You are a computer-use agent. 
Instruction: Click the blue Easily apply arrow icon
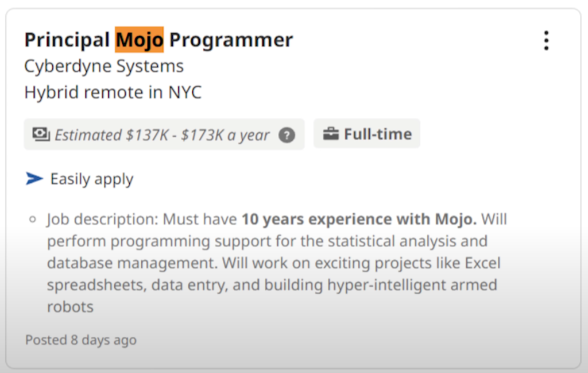[x=34, y=178]
